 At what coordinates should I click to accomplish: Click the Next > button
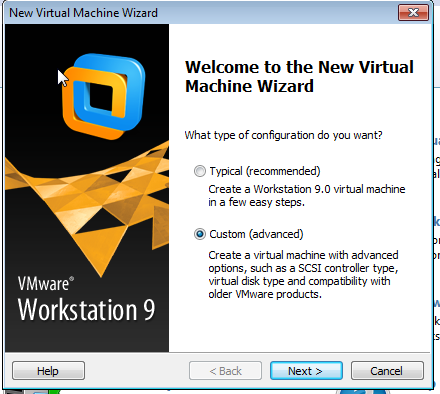[306, 371]
